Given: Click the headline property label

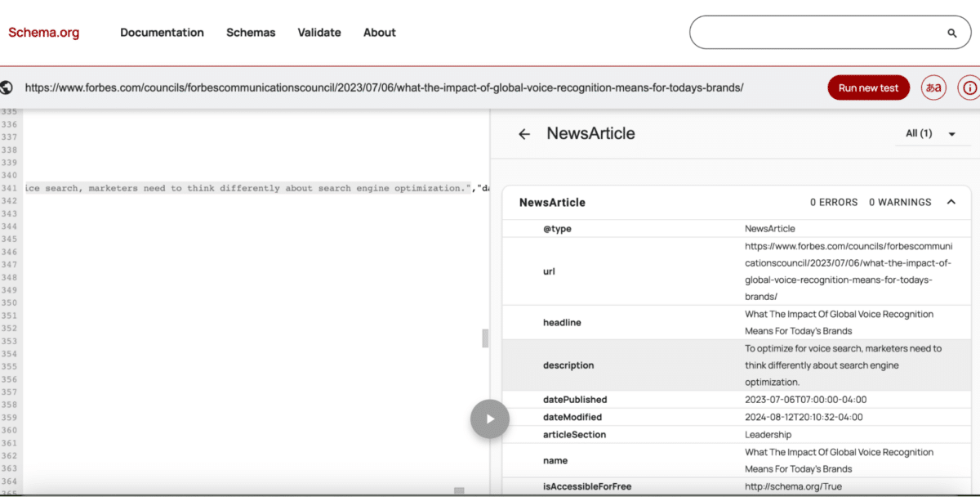Looking at the screenshot, I should [562, 323].
